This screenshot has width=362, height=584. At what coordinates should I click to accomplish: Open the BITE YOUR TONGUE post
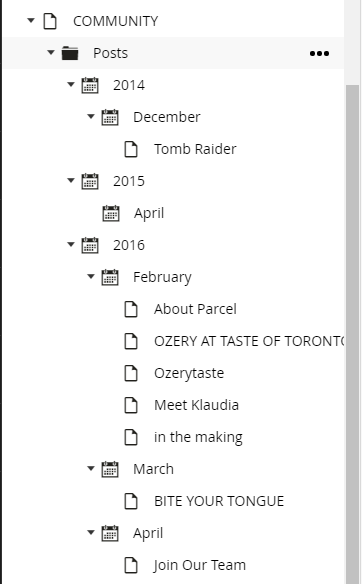point(219,501)
